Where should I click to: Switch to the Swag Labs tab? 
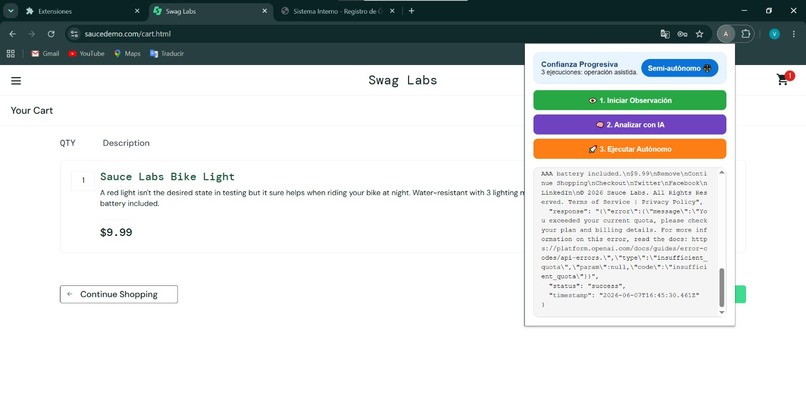pyautogui.click(x=211, y=11)
